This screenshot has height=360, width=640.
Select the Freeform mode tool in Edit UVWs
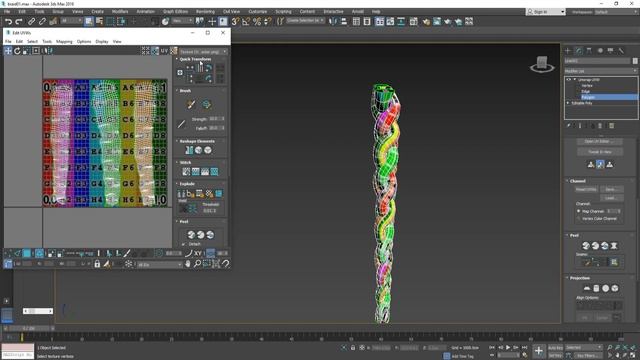pyautogui.click(x=36, y=51)
